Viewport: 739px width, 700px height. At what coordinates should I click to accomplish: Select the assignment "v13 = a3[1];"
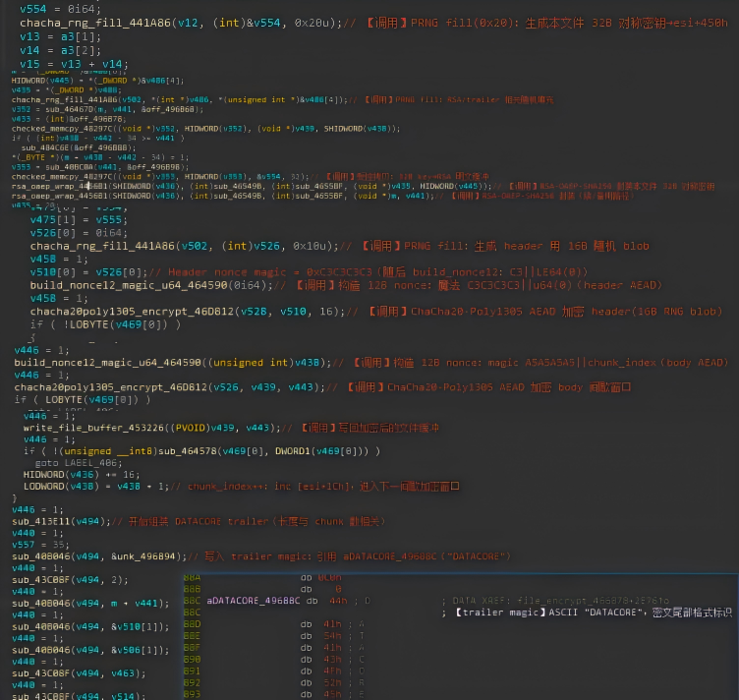click(60, 36)
